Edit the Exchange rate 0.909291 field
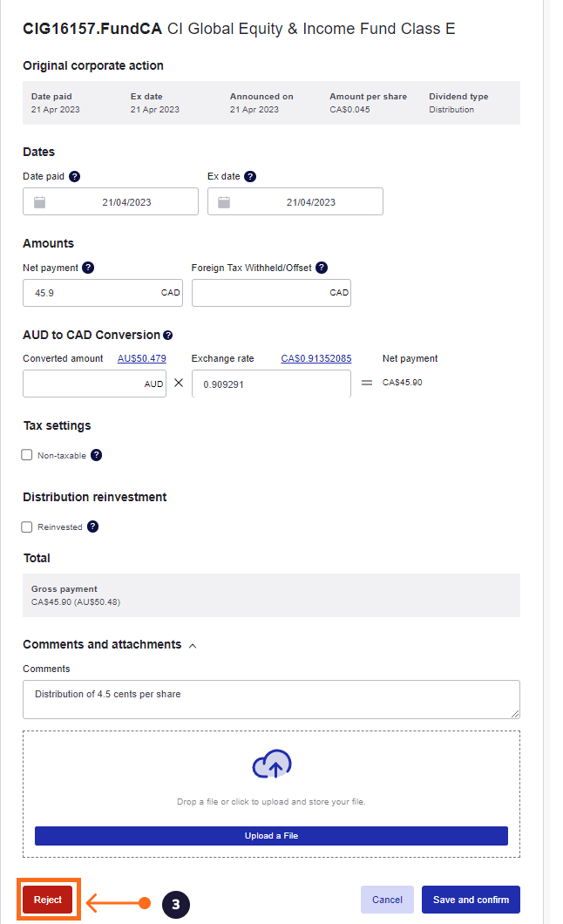The height and width of the screenshot is (924, 563). click(271, 384)
